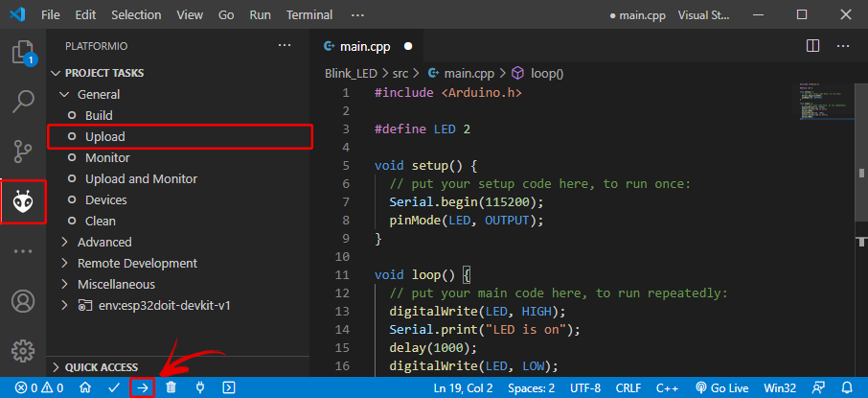
Task: Split the editor to the right
Action: click(x=812, y=46)
